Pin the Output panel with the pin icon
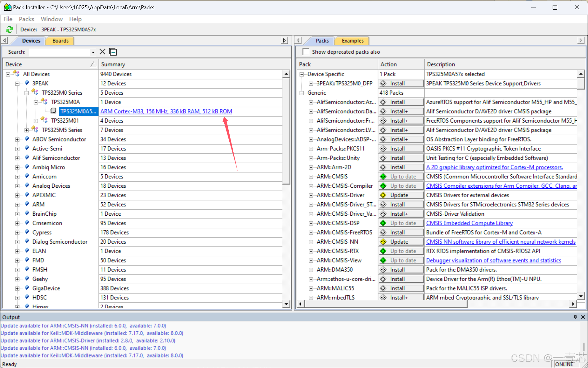The width and height of the screenshot is (588, 368). coord(575,317)
